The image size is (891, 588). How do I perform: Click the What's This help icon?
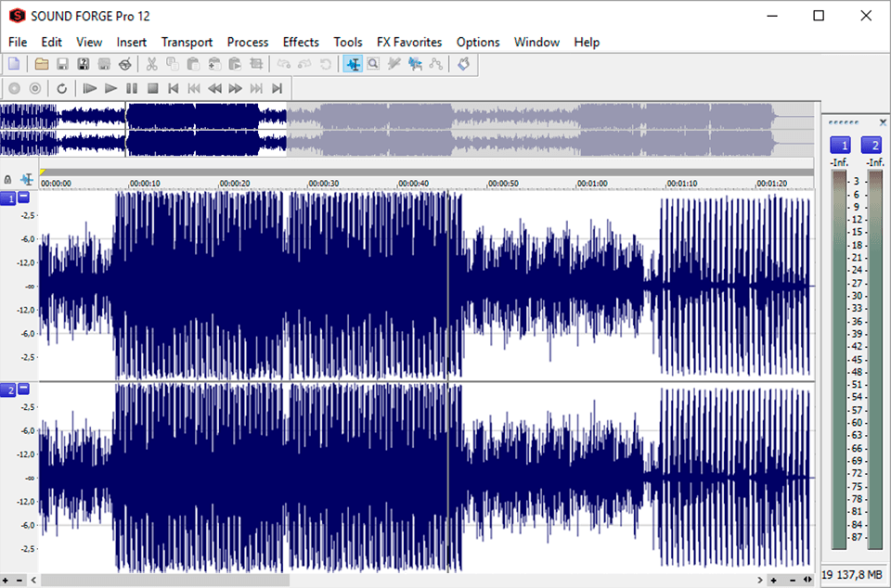point(463,63)
